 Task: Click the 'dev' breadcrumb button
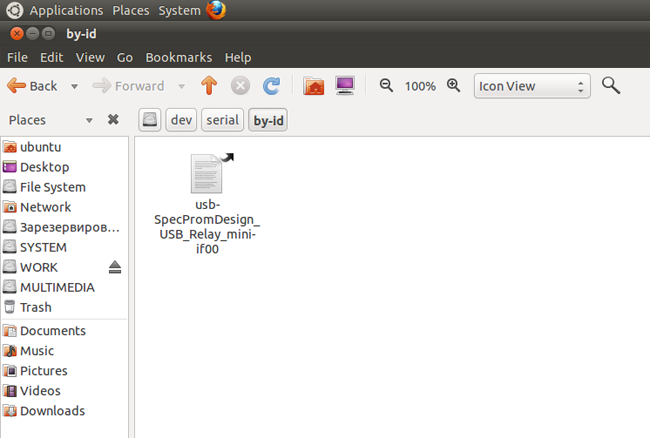pos(181,120)
